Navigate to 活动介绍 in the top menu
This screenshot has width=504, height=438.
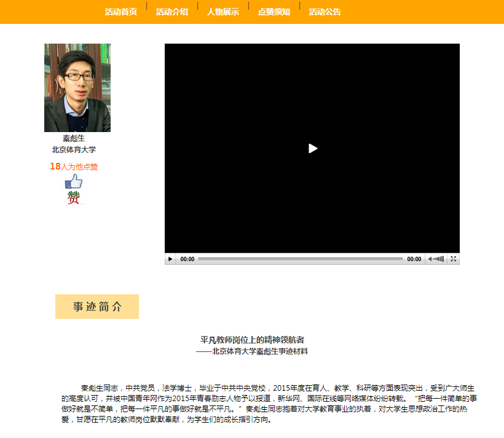coord(173,12)
